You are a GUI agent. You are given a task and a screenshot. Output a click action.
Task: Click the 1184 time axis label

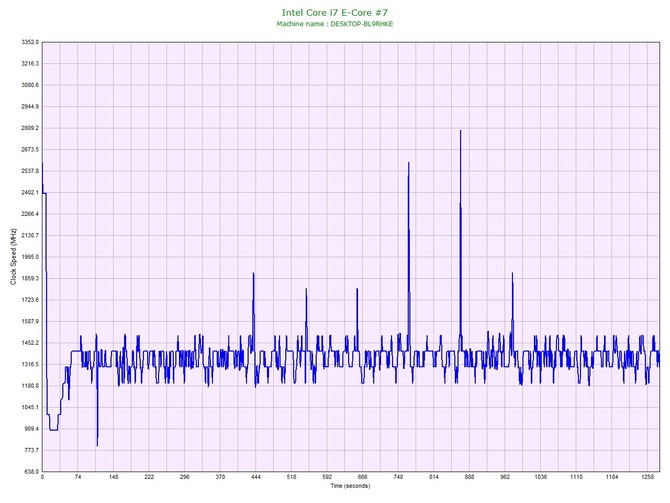coord(612,477)
